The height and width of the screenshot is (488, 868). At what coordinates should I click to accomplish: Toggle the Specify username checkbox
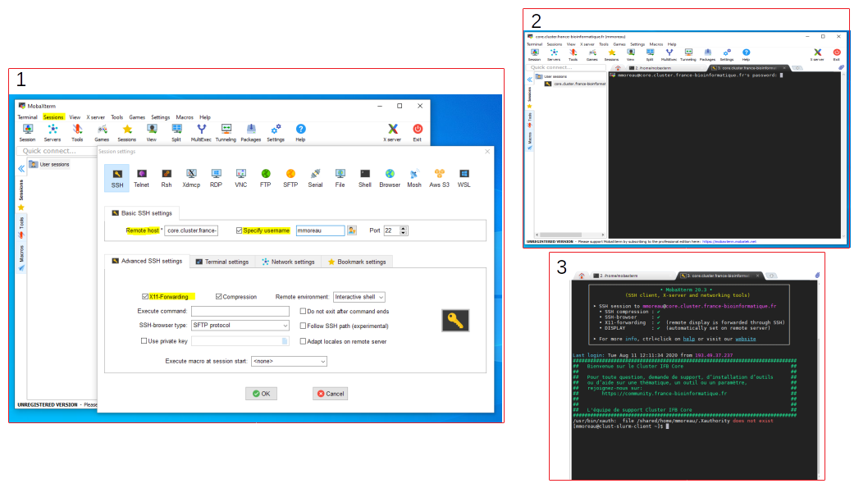tap(239, 230)
